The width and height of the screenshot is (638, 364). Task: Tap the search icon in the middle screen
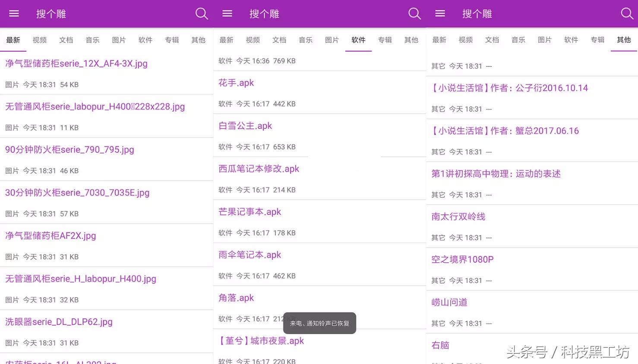pos(414,14)
